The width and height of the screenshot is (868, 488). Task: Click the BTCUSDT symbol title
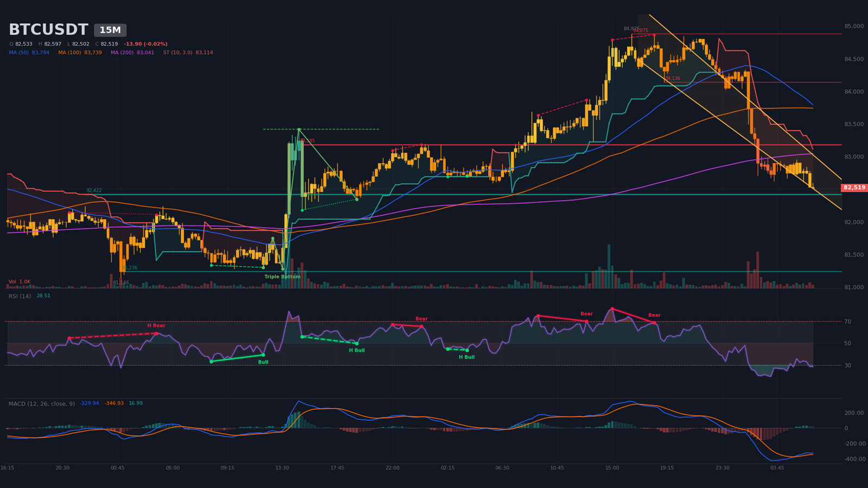click(x=48, y=30)
